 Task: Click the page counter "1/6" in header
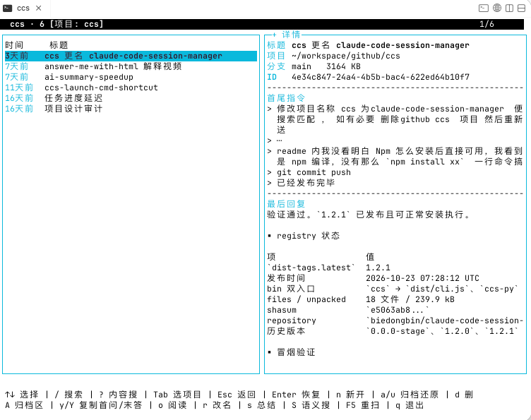coord(487,25)
